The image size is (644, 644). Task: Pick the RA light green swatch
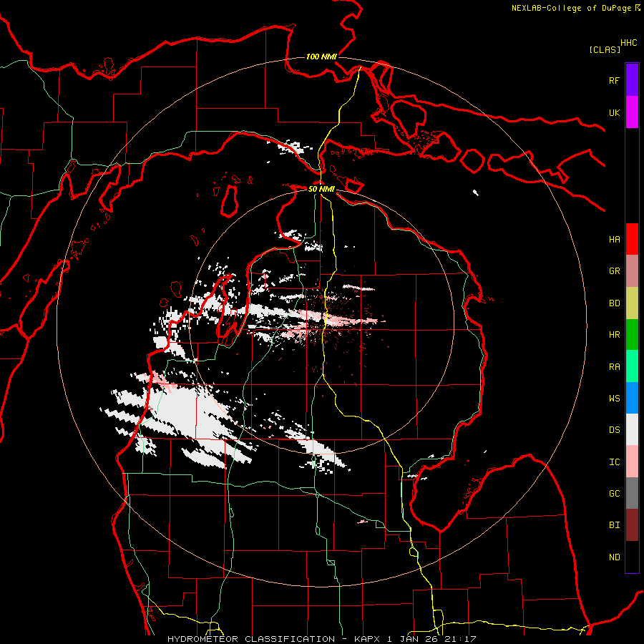click(x=632, y=366)
